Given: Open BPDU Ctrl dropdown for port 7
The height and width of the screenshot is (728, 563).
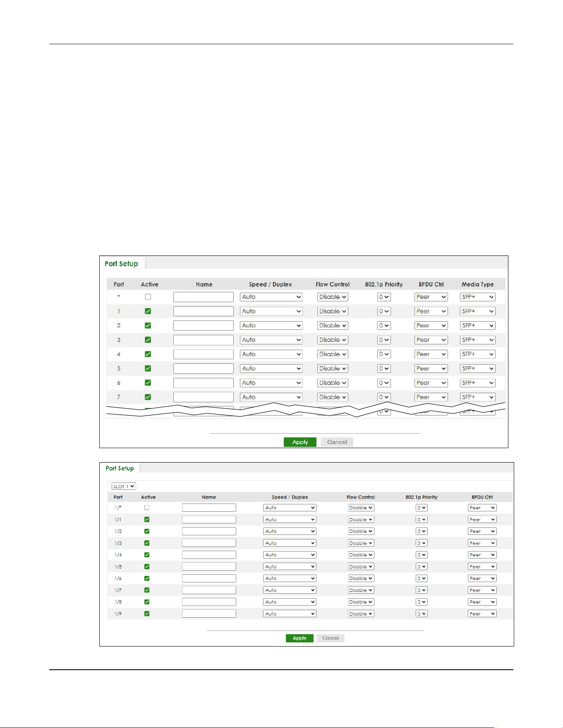Looking at the screenshot, I should point(431,397).
